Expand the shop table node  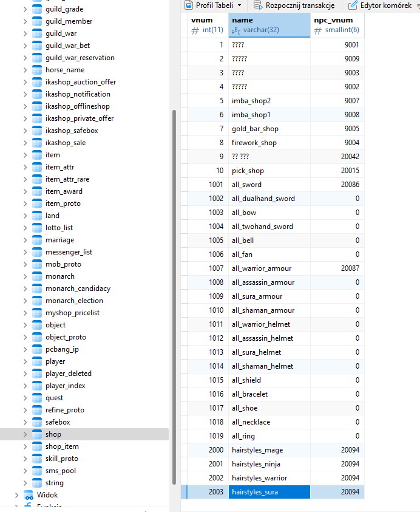pyautogui.click(x=25, y=435)
